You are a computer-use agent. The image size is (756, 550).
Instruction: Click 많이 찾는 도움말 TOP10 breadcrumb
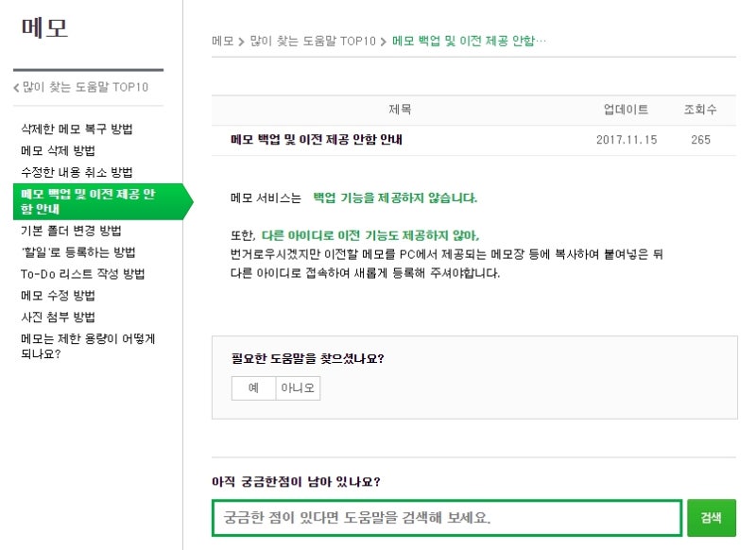point(313,41)
